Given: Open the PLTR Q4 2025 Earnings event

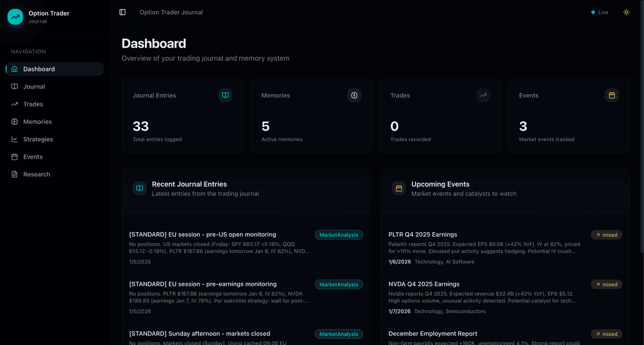Looking at the screenshot, I should click(x=423, y=235).
